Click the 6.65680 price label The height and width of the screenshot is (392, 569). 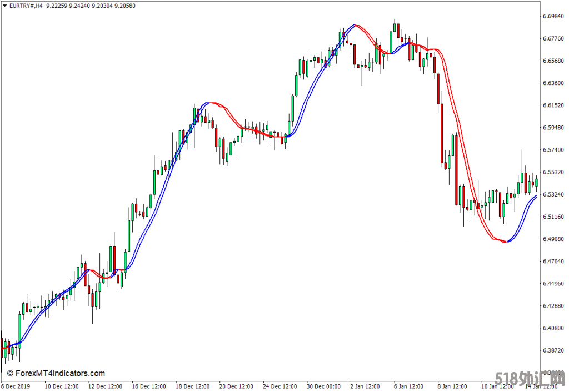point(553,61)
